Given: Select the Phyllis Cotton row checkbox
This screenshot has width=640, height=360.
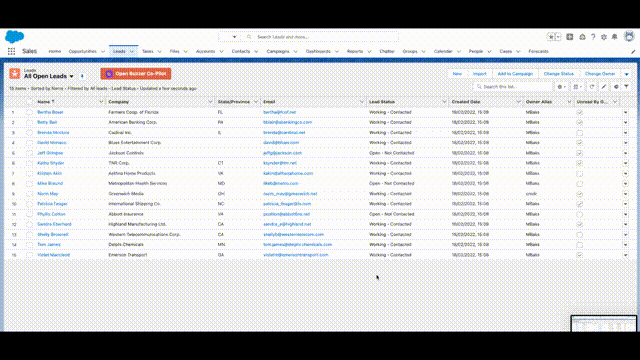Looking at the screenshot, I should 29,214.
